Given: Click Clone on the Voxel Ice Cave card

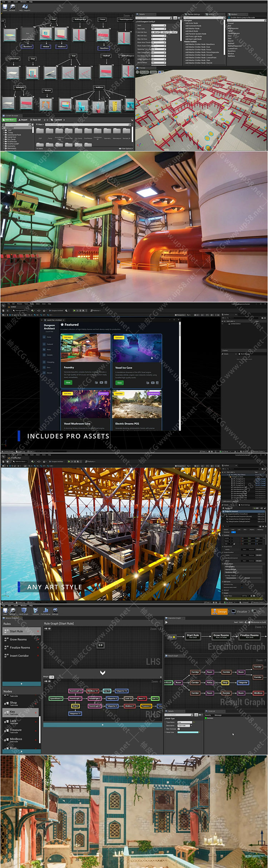Looking at the screenshot, I should point(119,383).
